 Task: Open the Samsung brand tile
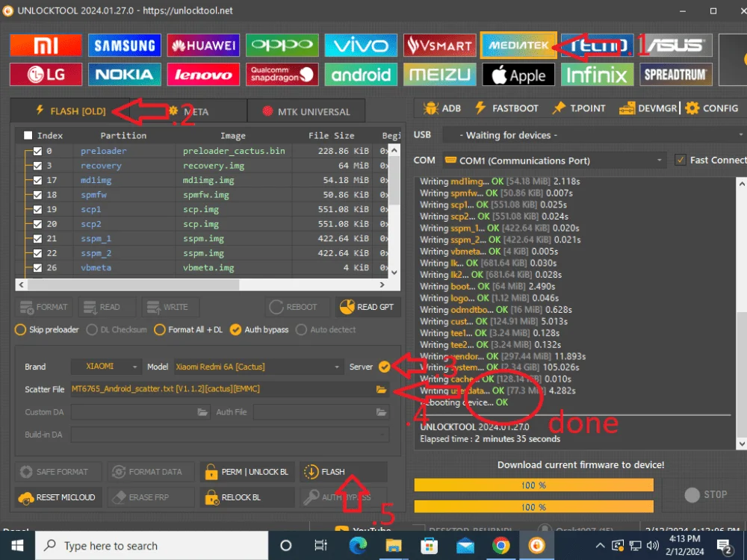(124, 46)
